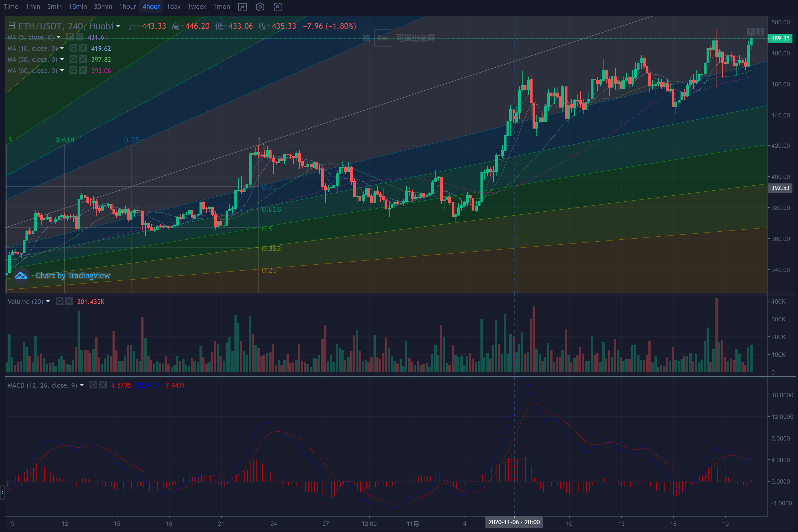
Task: Remove the Volume indicator with X
Action: pos(69,301)
